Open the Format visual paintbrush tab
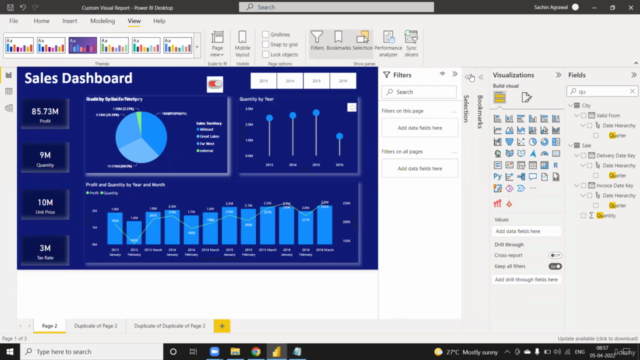Screen dimensions: 640x360 click(x=527, y=98)
